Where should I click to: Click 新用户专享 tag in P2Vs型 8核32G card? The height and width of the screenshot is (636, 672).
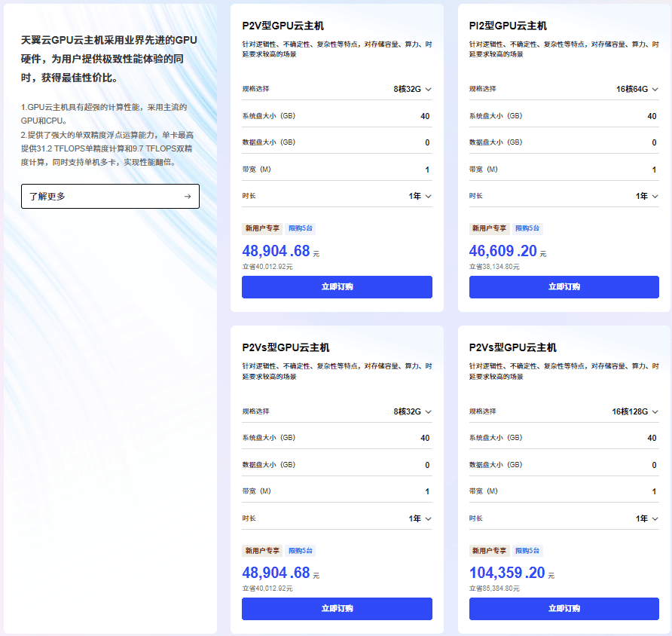262,551
